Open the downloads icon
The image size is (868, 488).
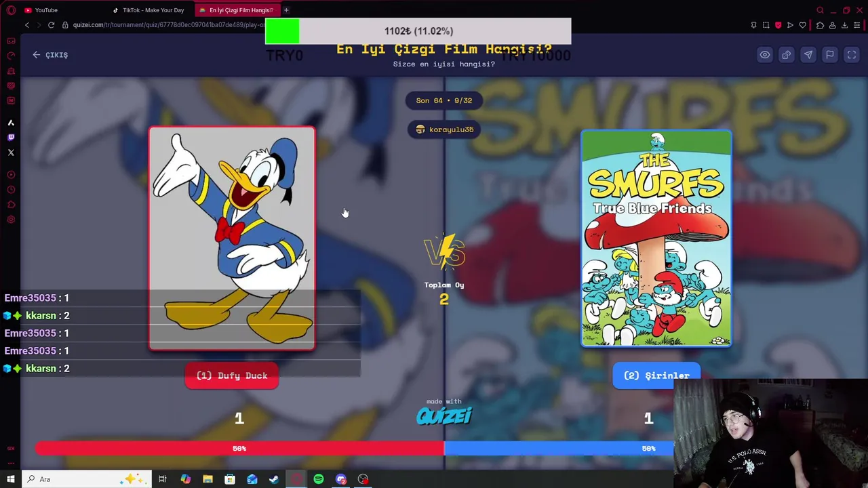pyautogui.click(x=844, y=25)
